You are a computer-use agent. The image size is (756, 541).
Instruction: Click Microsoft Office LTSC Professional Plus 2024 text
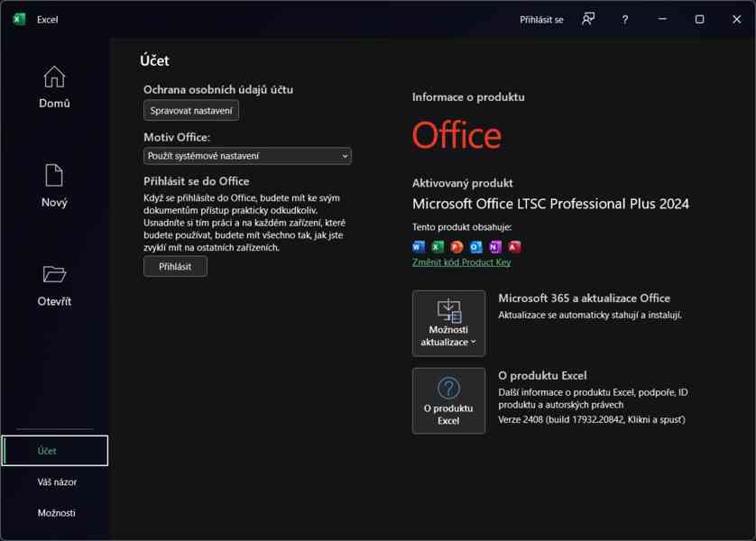tap(550, 204)
